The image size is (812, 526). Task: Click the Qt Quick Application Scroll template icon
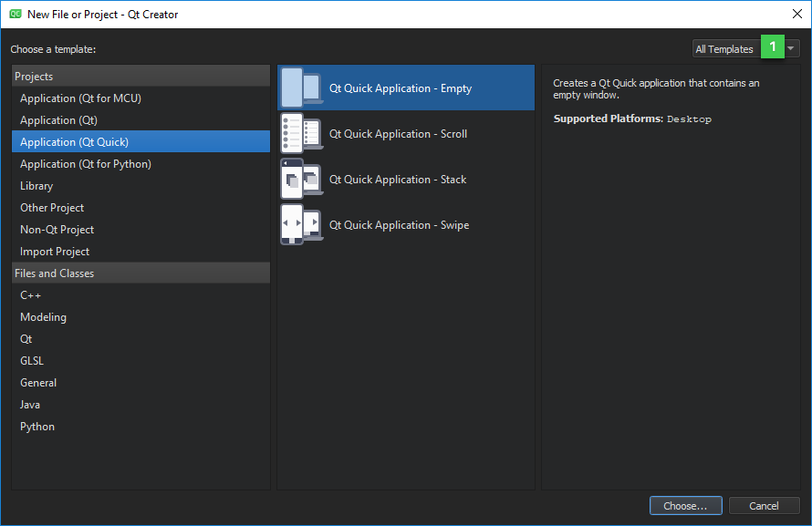coord(301,134)
